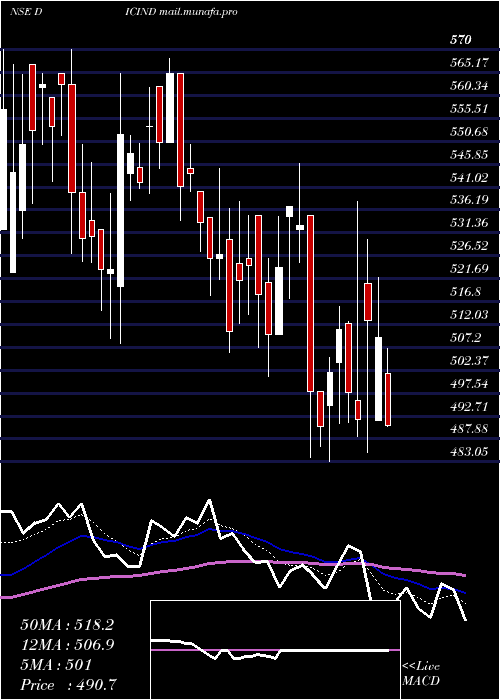Screen dimensions: 500x700
Task: Click the 483.05 price level label
Action: pyautogui.click(x=469, y=452)
